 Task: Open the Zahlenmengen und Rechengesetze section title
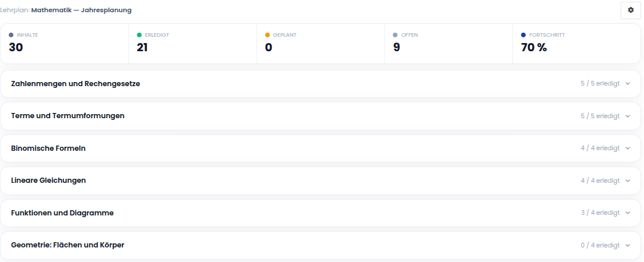point(76,84)
